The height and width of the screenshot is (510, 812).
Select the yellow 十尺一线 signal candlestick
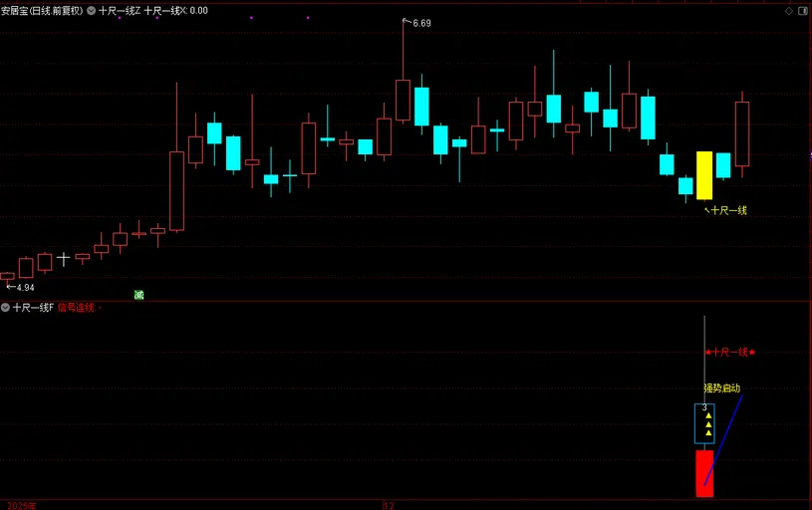pos(704,175)
